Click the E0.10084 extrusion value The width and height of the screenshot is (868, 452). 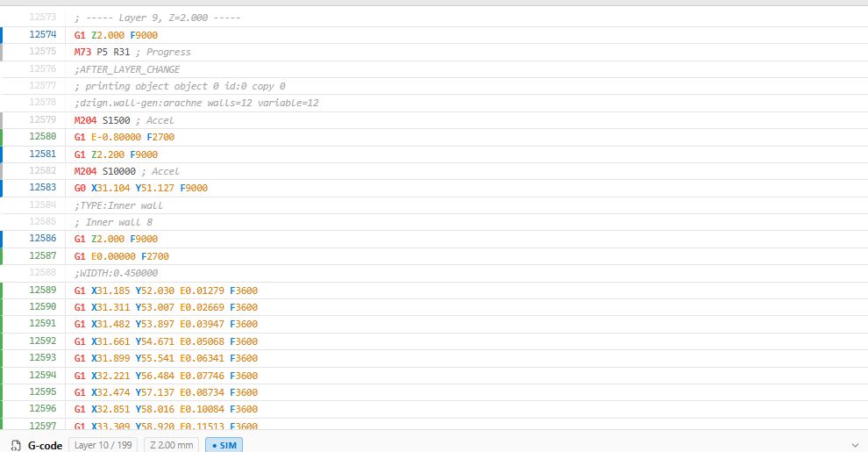pos(202,409)
